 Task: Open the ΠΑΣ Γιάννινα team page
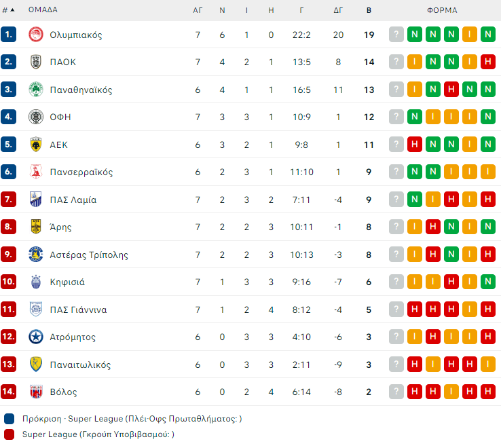pos(78,310)
